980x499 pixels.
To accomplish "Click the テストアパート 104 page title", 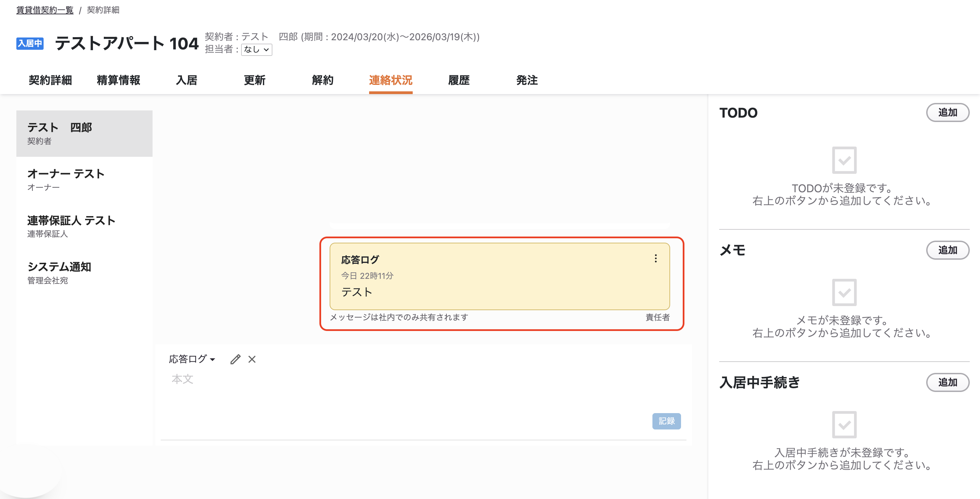I will coord(127,43).
